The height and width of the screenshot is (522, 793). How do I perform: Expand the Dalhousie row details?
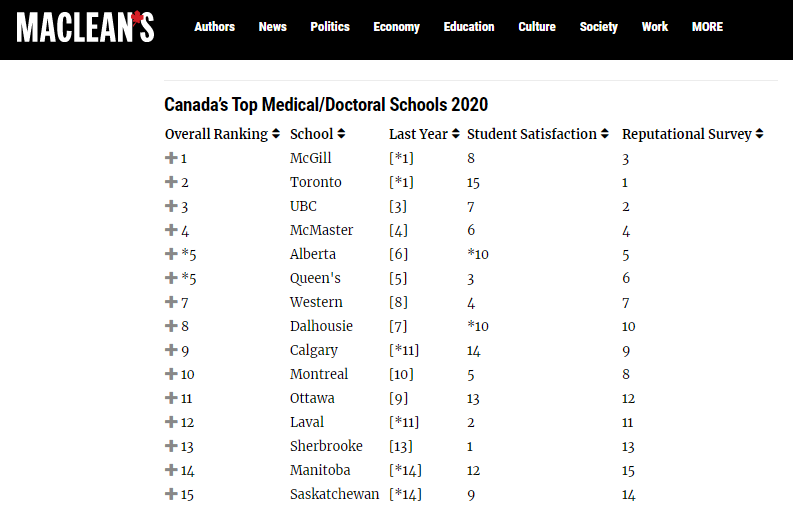pyautogui.click(x=171, y=326)
